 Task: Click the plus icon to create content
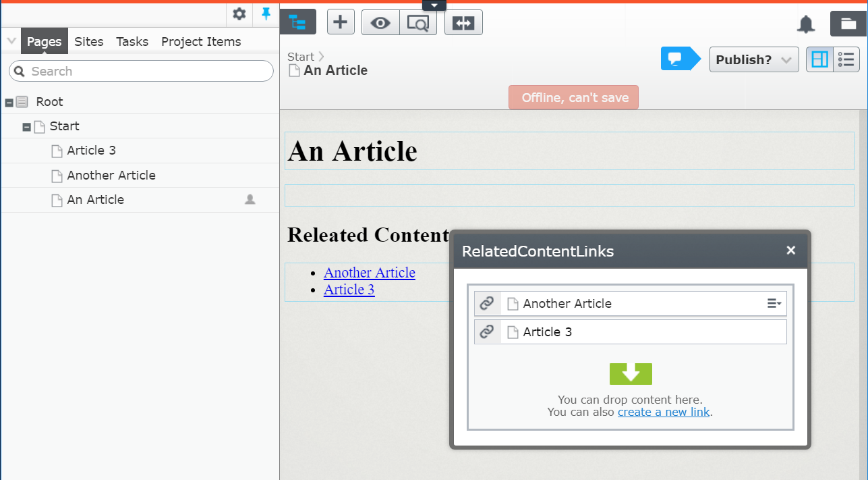point(341,22)
